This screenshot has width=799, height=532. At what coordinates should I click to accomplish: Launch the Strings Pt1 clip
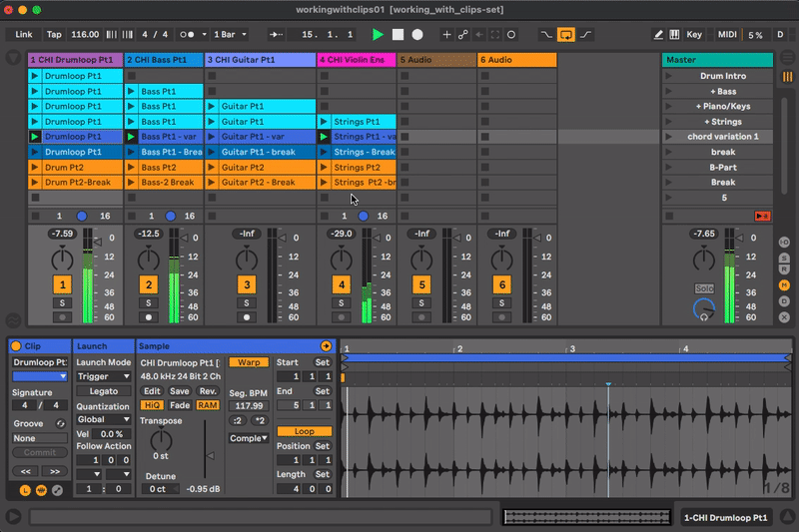(326, 122)
